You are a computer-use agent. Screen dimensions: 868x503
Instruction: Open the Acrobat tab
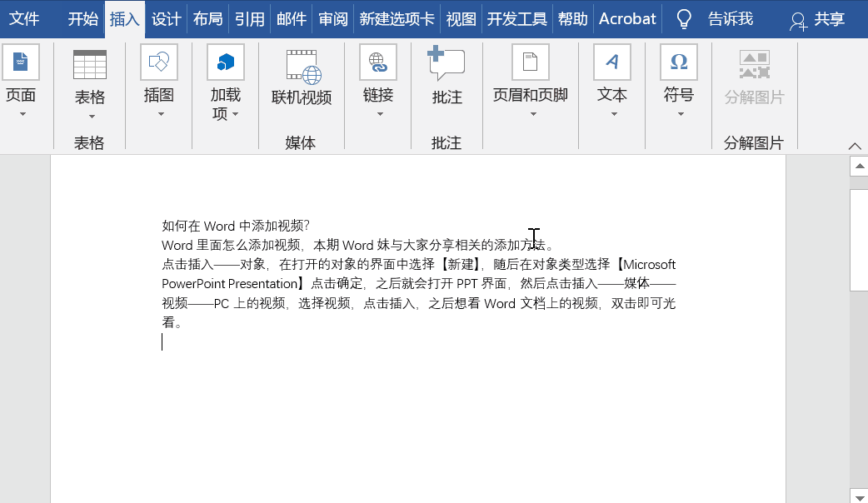[628, 19]
